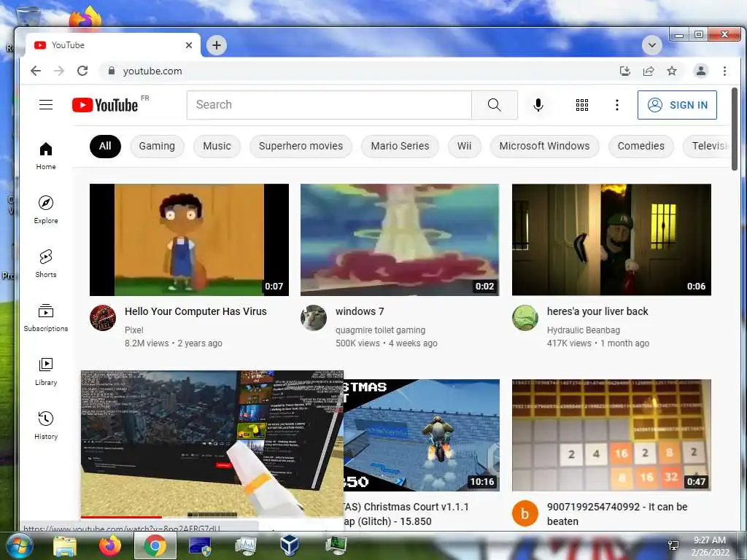
Task: Open the Chrome three-dot menu
Action: (724, 71)
